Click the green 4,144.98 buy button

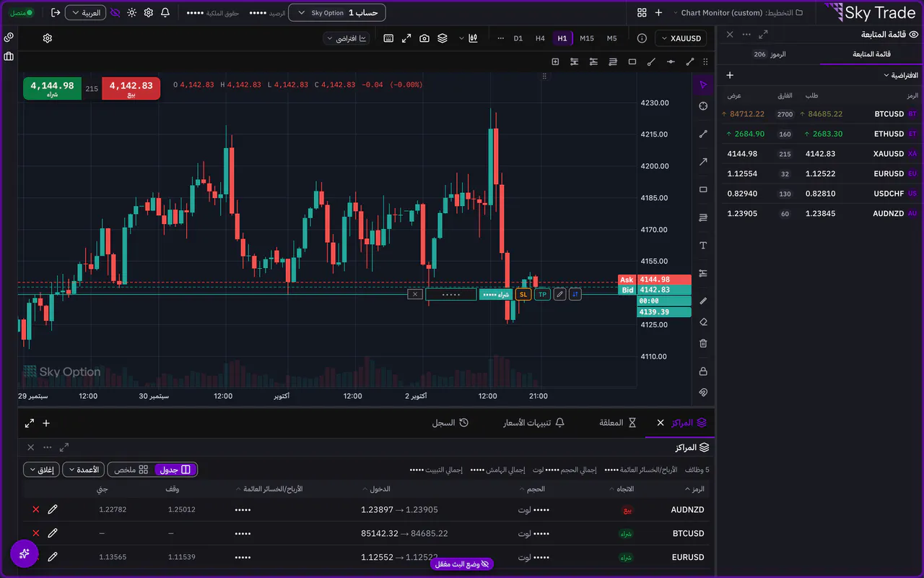click(53, 88)
